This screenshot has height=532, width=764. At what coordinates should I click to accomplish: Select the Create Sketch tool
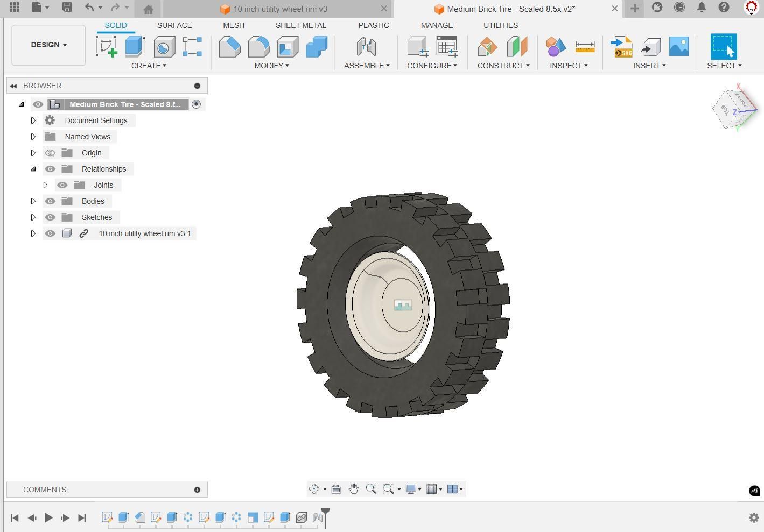coord(107,47)
